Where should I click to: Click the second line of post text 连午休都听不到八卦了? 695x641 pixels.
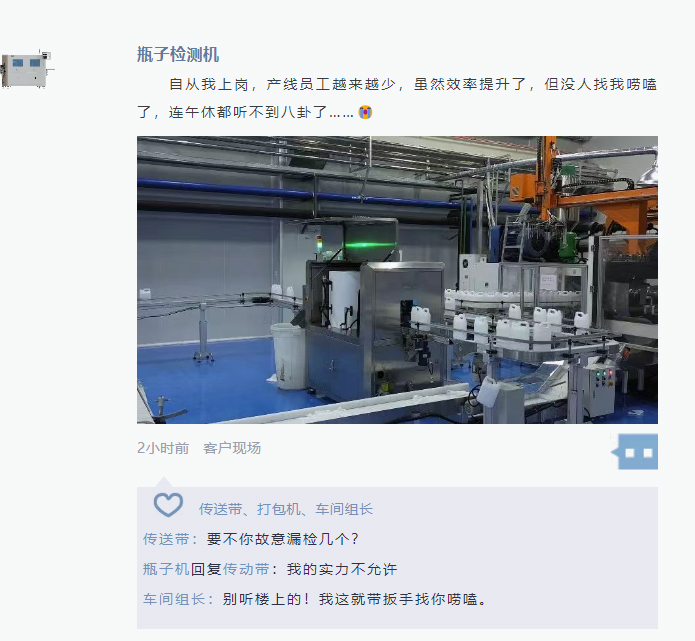click(248, 112)
